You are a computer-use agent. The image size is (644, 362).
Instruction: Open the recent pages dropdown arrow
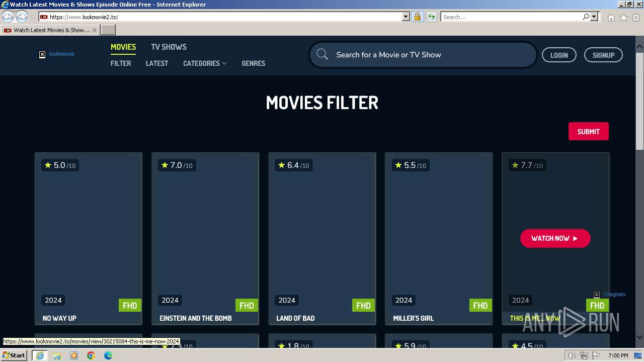tap(33, 17)
